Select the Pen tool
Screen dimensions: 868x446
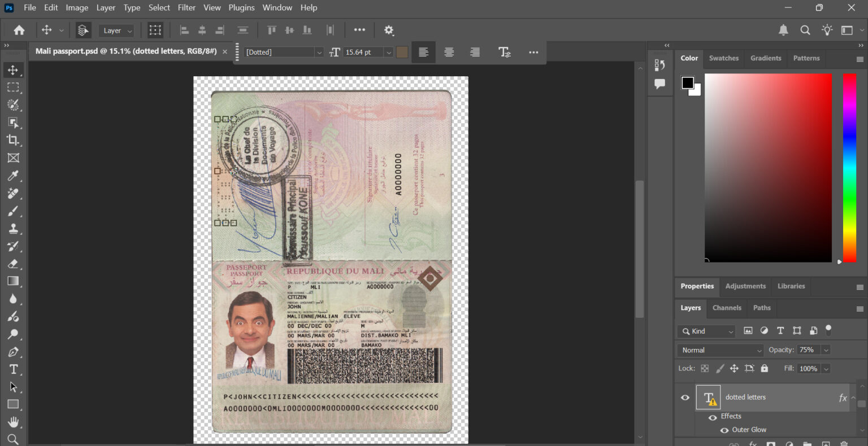(x=13, y=352)
